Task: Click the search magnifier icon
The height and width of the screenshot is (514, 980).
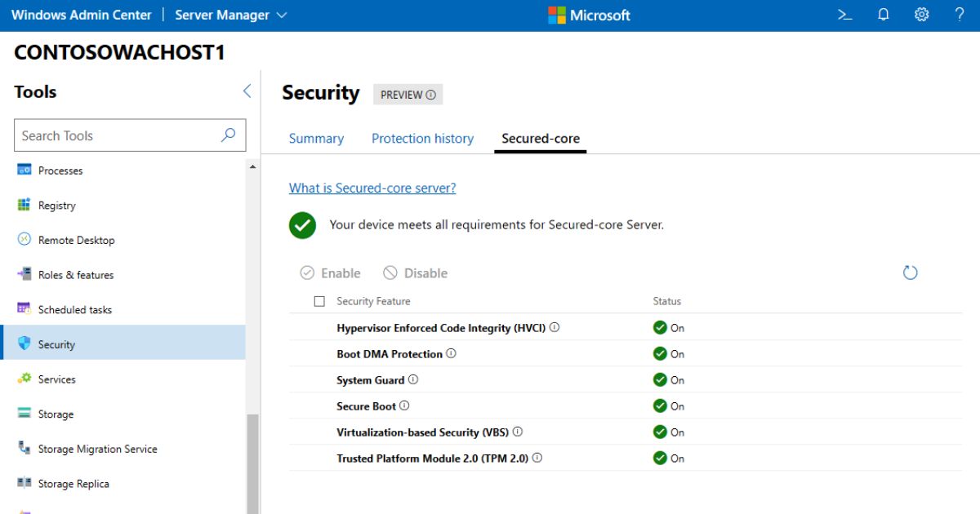Action: pos(228,135)
